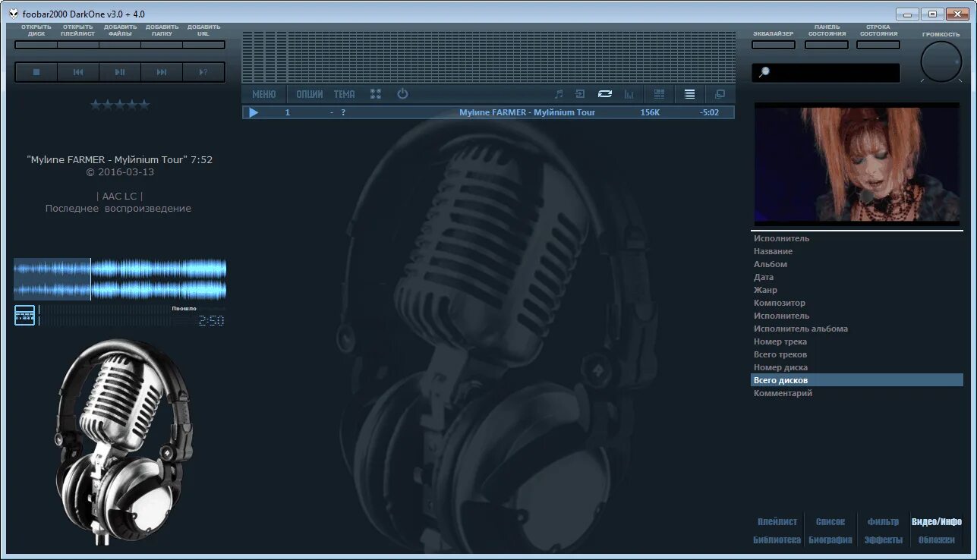Select the Альбом field row
Viewport: 977px width, 560px height.
857,264
